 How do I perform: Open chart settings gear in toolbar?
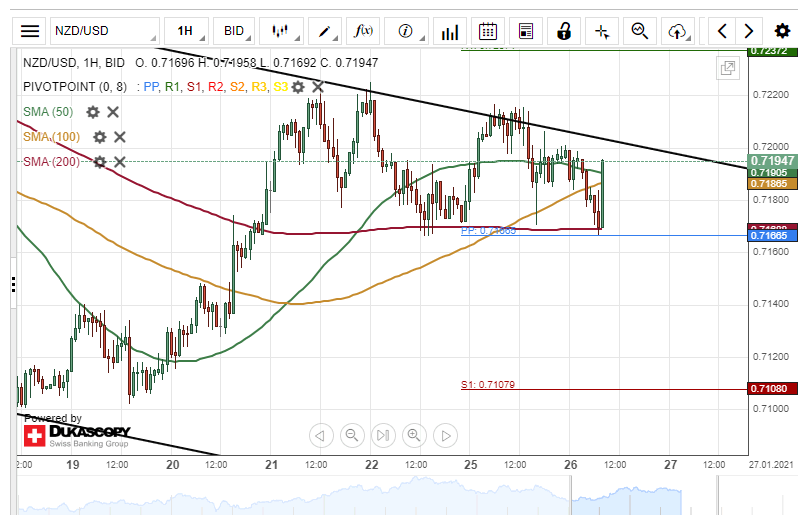[782, 31]
